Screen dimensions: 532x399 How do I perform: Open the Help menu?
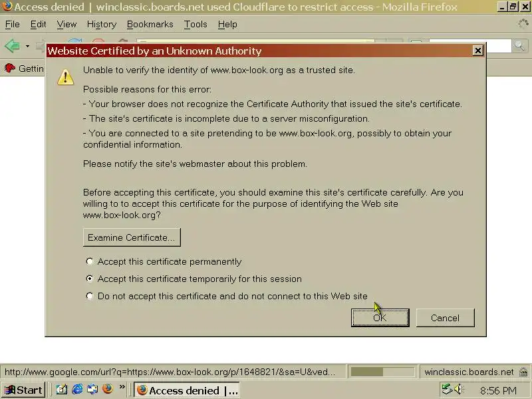(227, 25)
